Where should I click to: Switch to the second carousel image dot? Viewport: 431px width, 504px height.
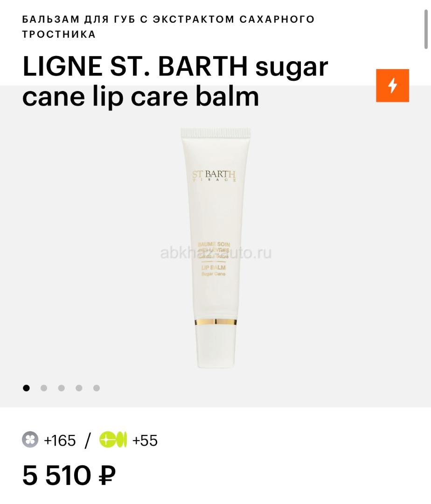pos(44,388)
